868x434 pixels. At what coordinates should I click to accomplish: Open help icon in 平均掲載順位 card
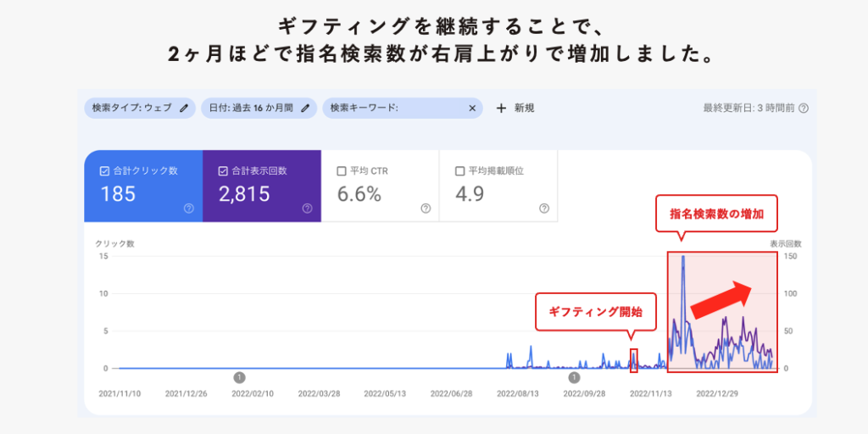[x=543, y=209]
